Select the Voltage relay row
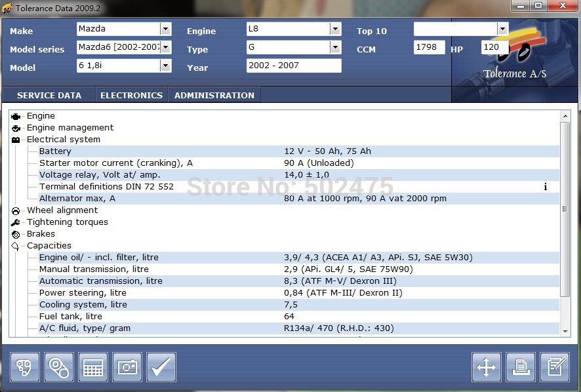The height and width of the screenshot is (392, 581). 299,175
